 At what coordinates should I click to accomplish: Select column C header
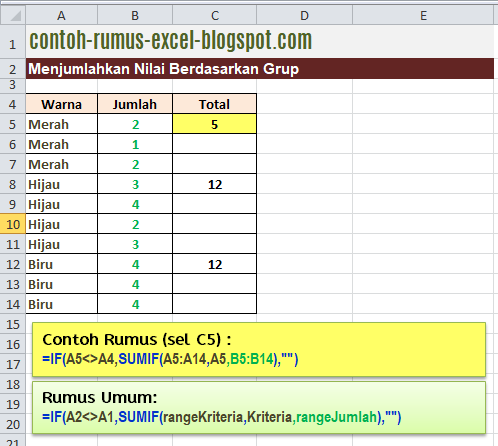coord(215,15)
